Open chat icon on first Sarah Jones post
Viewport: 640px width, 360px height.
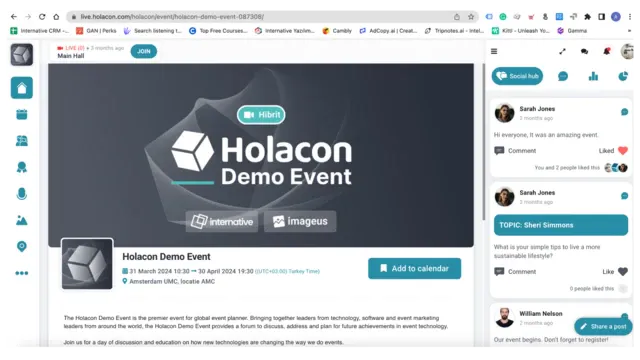click(x=624, y=112)
